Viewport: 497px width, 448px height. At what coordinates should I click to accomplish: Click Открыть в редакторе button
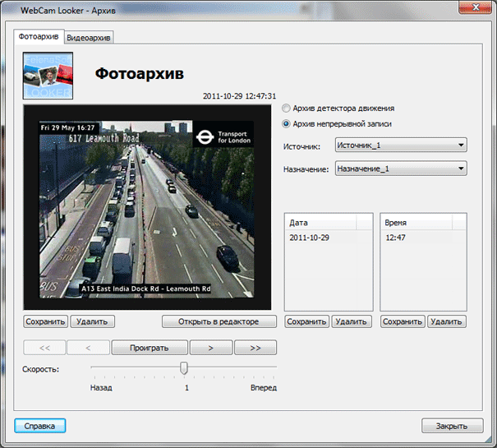pos(219,321)
